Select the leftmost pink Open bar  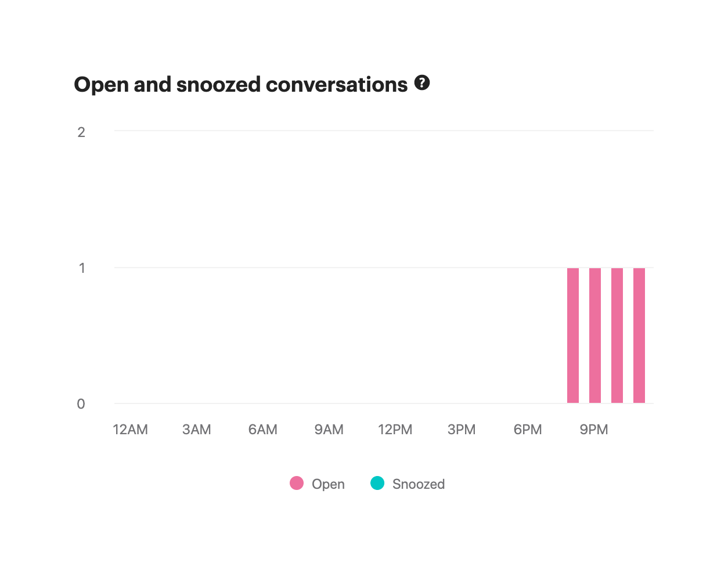point(573,336)
